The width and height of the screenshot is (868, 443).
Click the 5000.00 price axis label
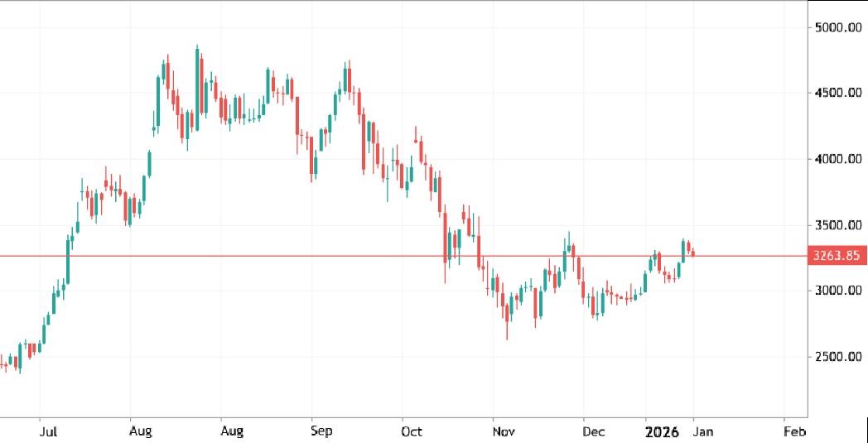(x=837, y=28)
